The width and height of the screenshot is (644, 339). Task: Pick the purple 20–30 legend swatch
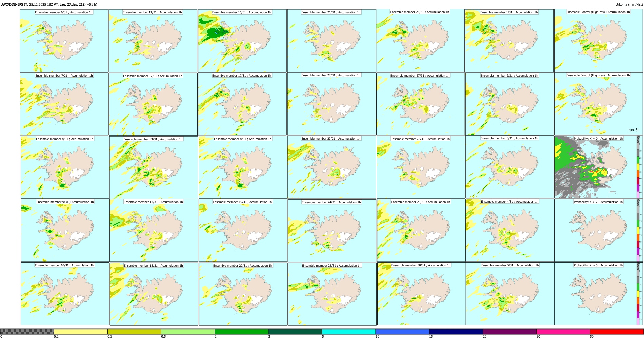click(509, 332)
